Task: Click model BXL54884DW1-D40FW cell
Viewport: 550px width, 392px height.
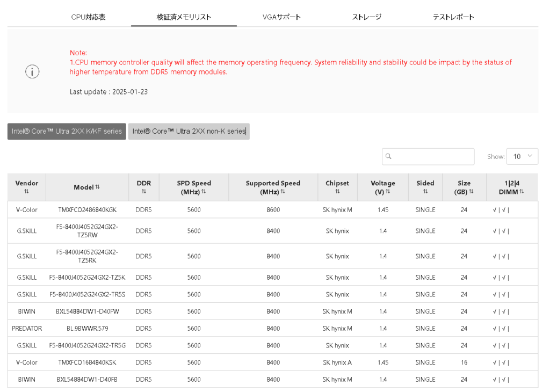Action: coord(88,311)
